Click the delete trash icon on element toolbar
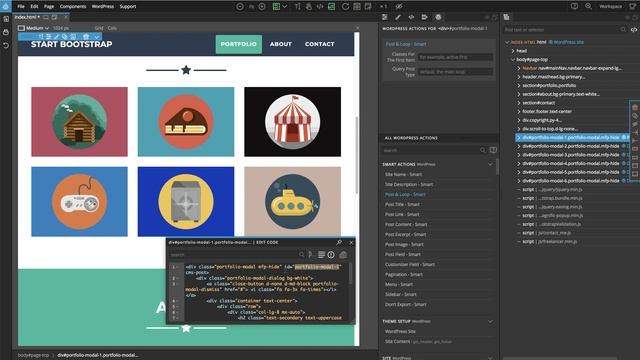Screen dimensions: 640x360 86,36
